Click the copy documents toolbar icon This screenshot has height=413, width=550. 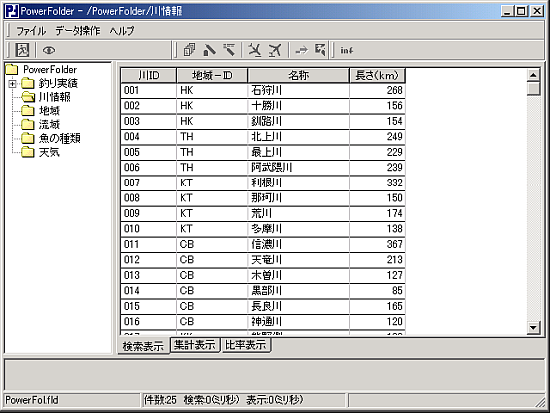pos(189,50)
